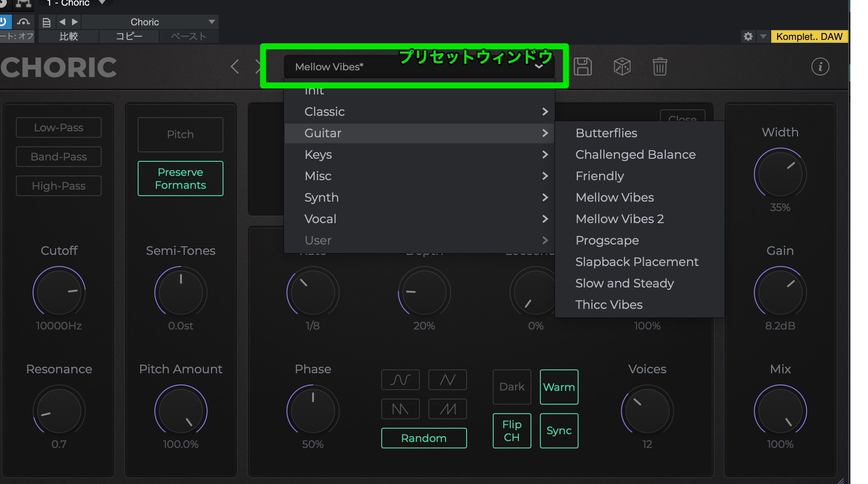Click the save preset floppy disk icon
The width and height of the screenshot is (868, 484).
[582, 67]
